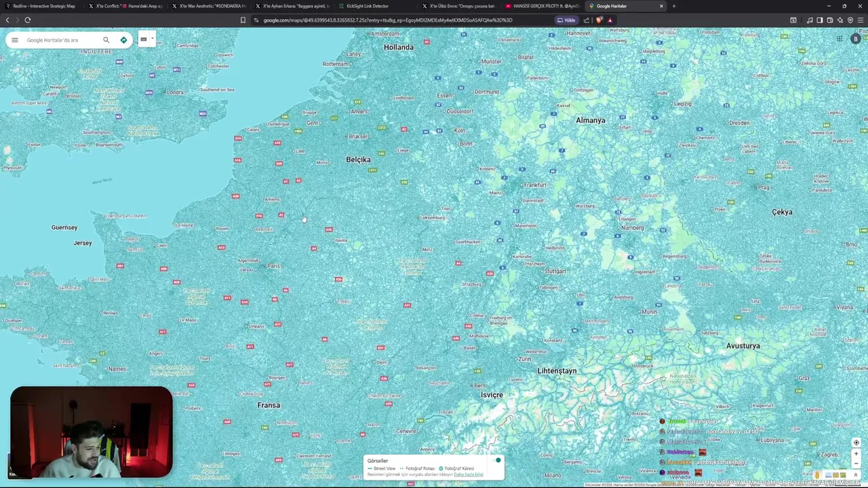Share the page via the share icon

[587, 20]
